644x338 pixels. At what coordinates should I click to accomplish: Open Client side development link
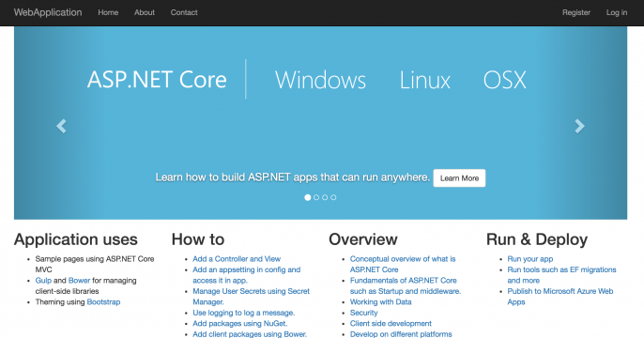point(391,323)
